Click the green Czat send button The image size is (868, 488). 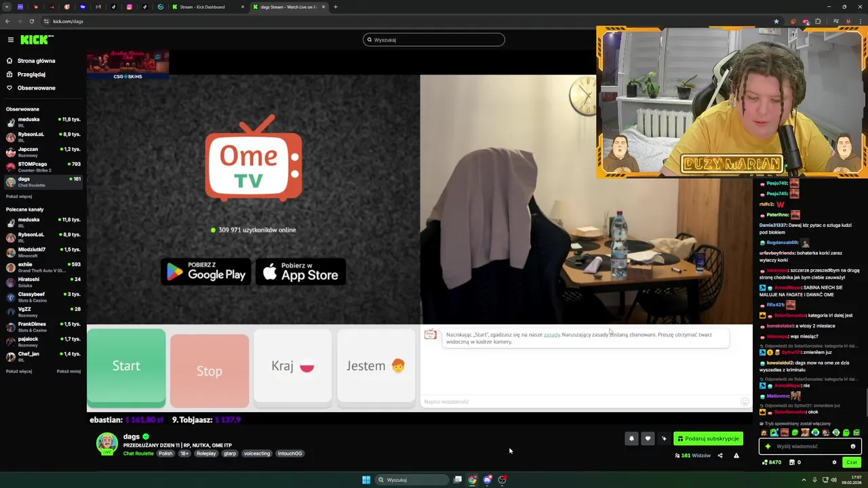coord(852,462)
